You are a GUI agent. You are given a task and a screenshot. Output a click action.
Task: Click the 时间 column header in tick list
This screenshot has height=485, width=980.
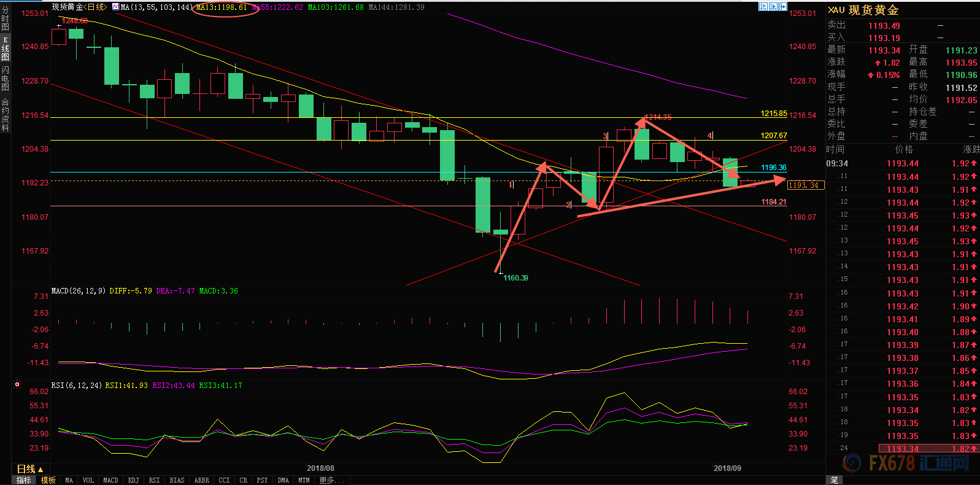pyautogui.click(x=835, y=150)
